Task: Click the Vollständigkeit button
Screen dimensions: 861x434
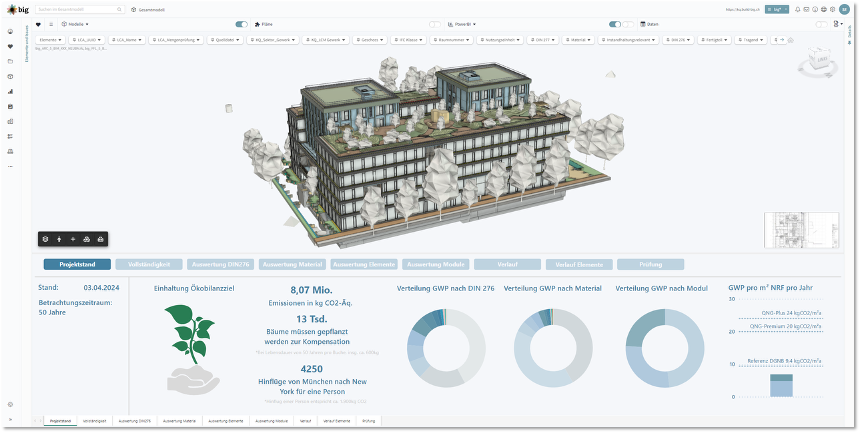Action: [149, 265]
